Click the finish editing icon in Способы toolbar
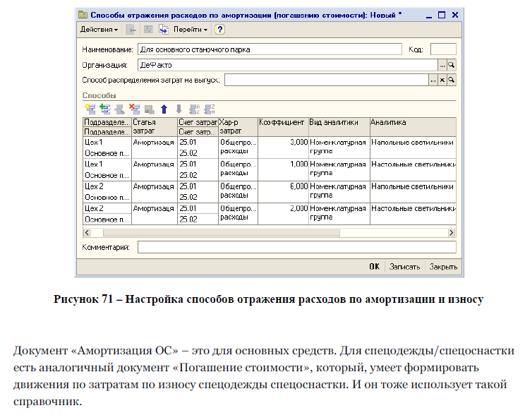Screen dimensions: 525x420 coord(149,109)
